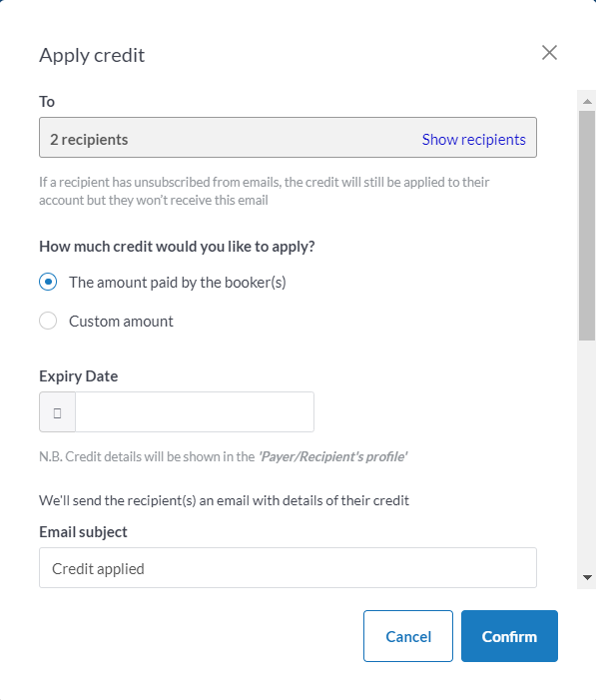Screen dimensions: 596x700
Task: Click the 'Email subject' field label
Action: click(x=83, y=532)
